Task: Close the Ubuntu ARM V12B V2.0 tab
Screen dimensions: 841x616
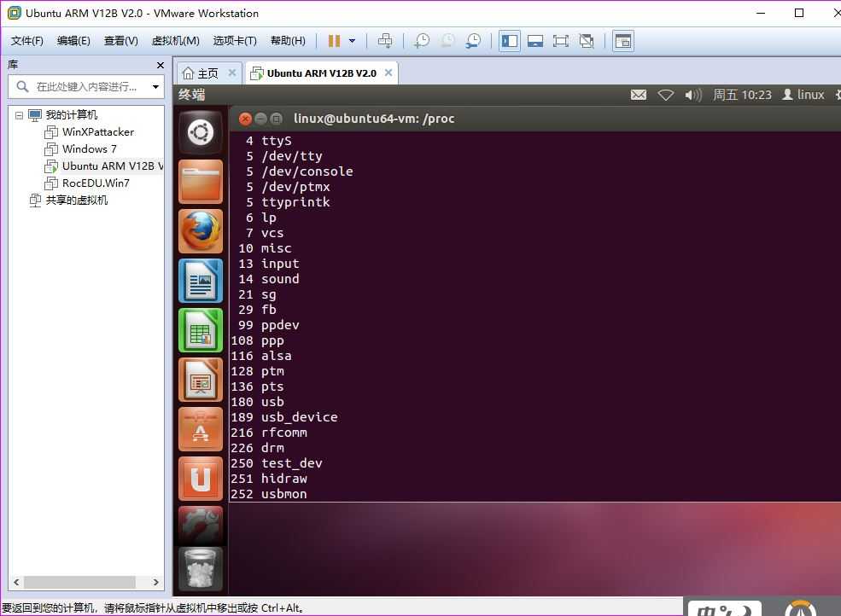Action: coord(388,73)
